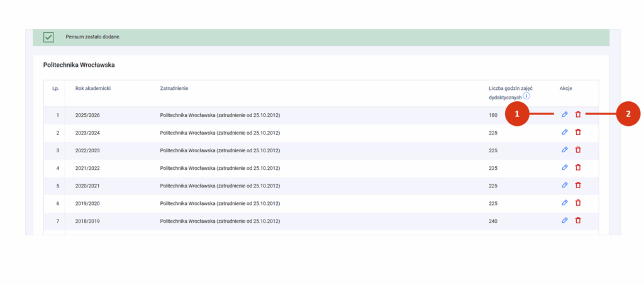Click the 'Pensum zostało dodane.' message

(x=93, y=37)
